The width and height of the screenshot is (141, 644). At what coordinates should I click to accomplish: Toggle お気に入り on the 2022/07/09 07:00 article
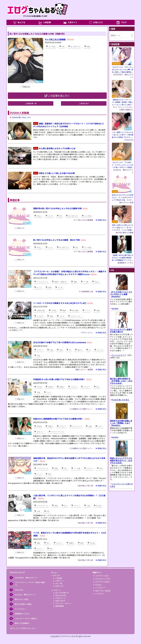point(20,399)
